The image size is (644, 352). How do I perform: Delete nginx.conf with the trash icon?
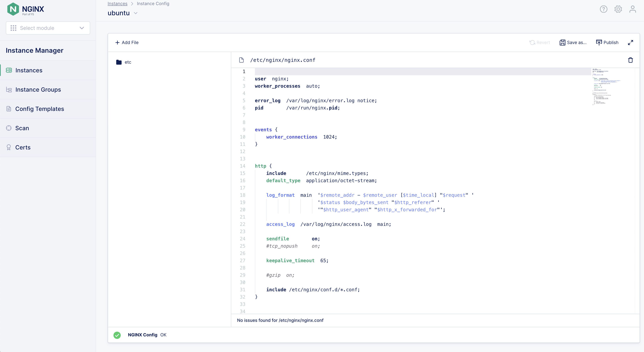click(631, 60)
